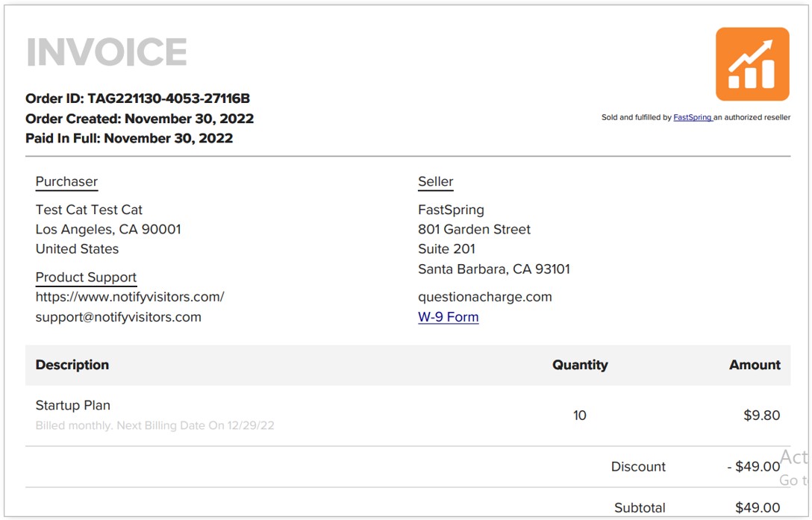
Task: Open the W-9 Form link
Action: pos(449,317)
